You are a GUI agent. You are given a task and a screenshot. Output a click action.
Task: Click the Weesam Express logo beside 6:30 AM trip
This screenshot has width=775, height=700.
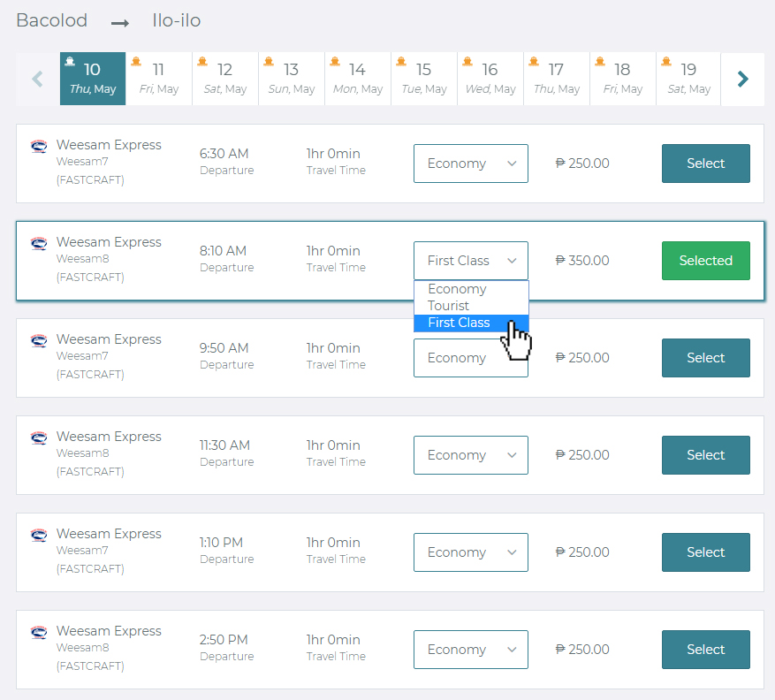[39, 146]
